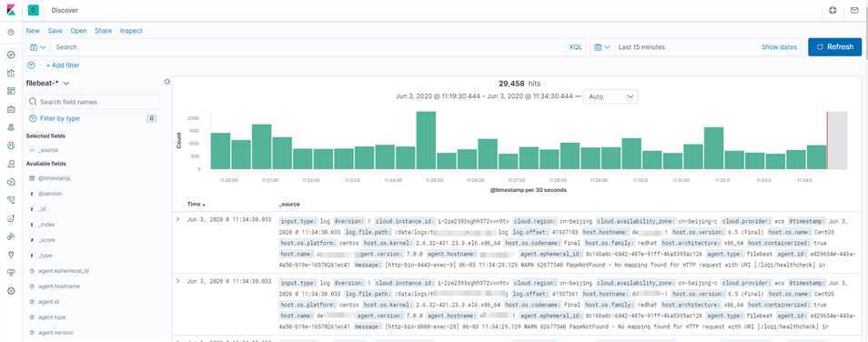Collapse the field sidebar with arrow icon
This screenshot has height=342, width=868.
(x=167, y=82)
